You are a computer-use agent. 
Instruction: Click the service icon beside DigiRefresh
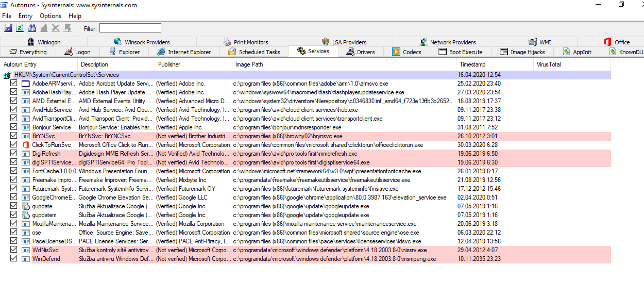[25, 154]
